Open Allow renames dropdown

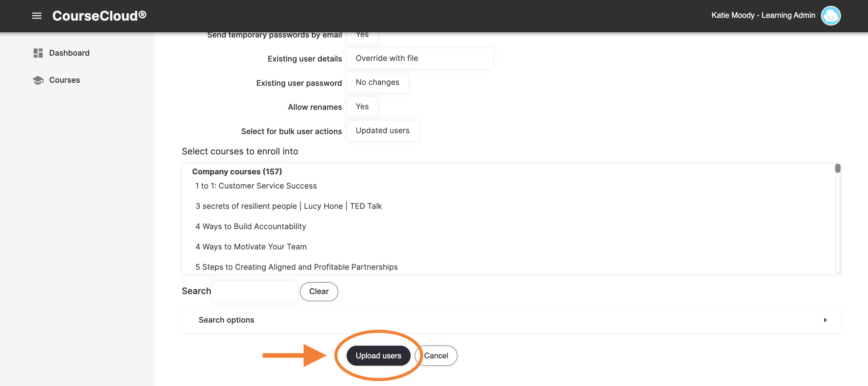[362, 106]
